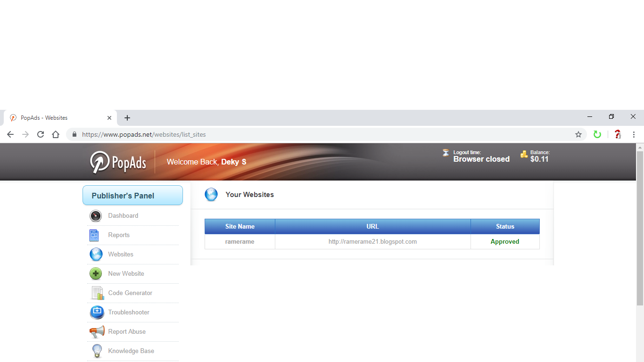Open a new browser tab
Screen dimensions: 644x362
tap(127, 118)
